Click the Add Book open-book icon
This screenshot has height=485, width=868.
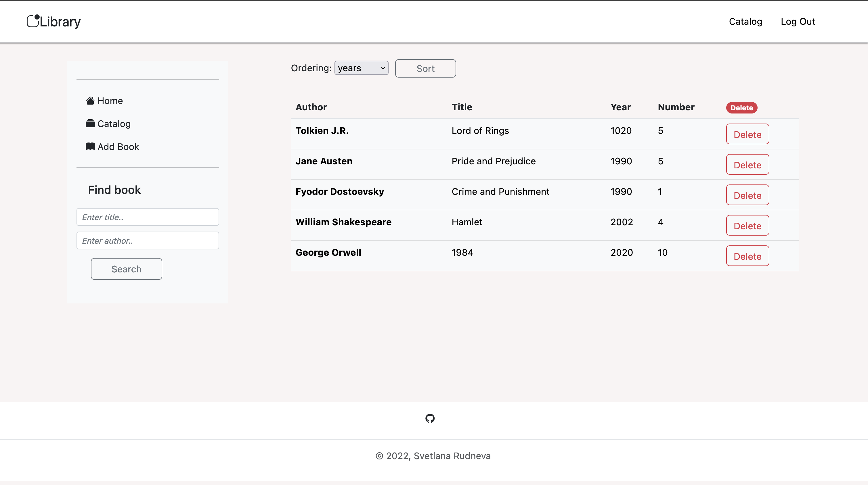pyautogui.click(x=90, y=147)
